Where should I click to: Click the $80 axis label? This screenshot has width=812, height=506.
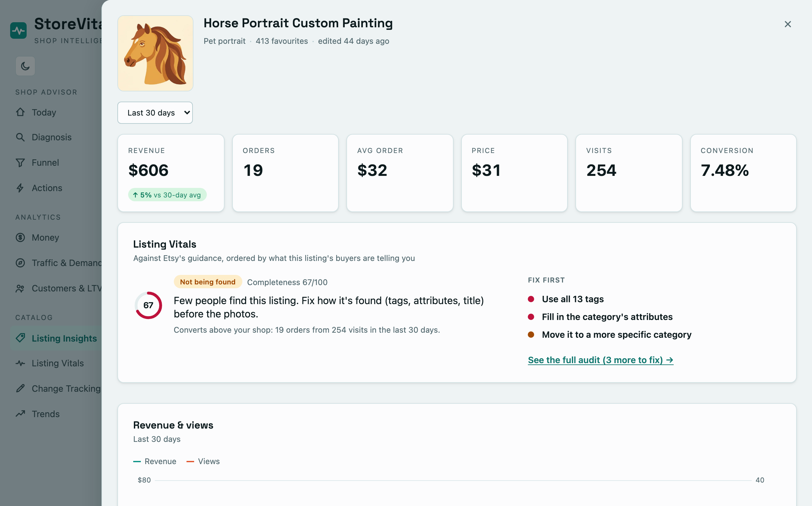point(144,480)
